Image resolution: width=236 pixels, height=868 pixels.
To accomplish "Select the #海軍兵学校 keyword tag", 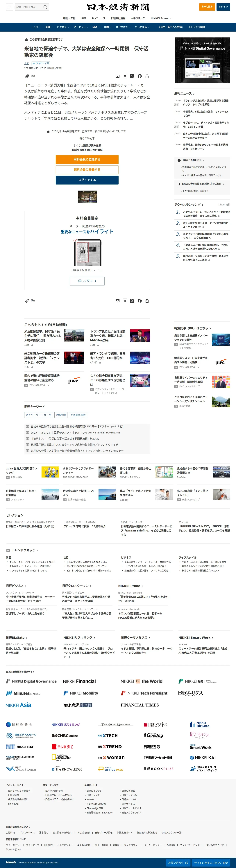I will tap(78, 415).
